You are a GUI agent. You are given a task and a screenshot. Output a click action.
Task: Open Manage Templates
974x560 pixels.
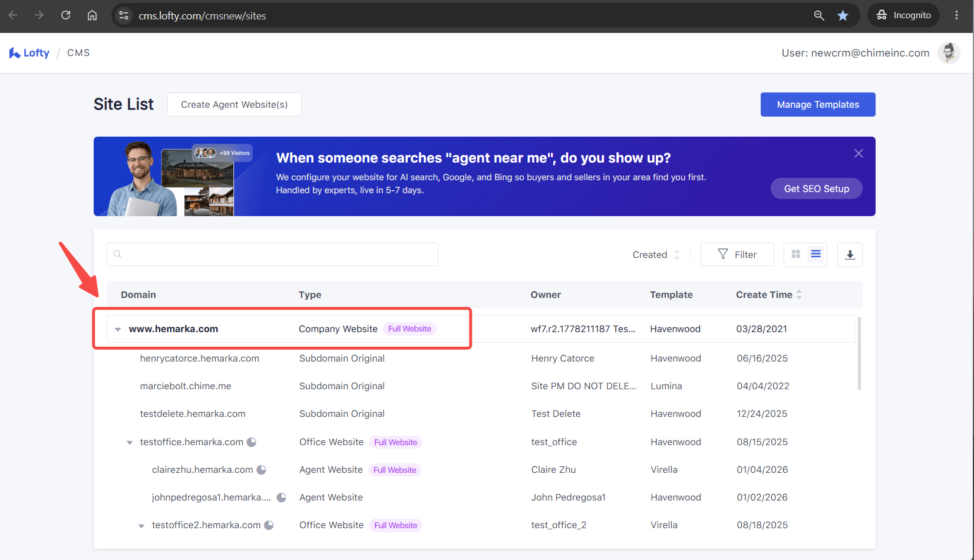click(x=818, y=104)
